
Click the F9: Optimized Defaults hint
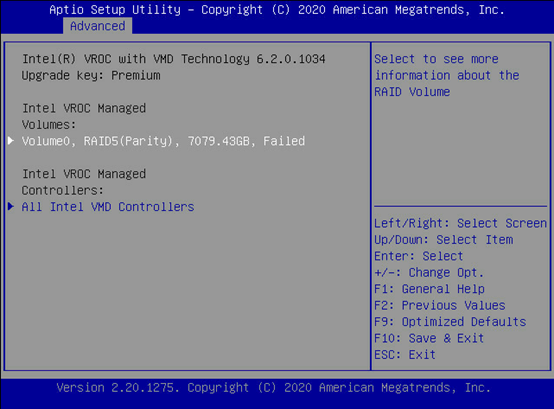[x=450, y=322]
